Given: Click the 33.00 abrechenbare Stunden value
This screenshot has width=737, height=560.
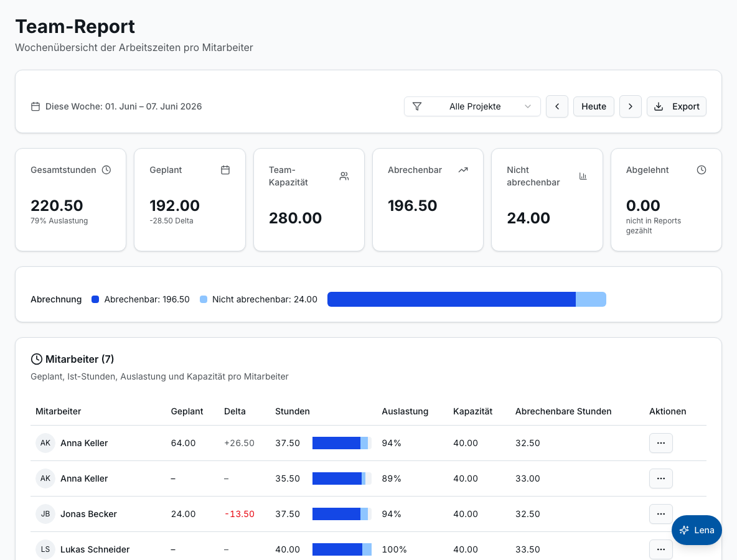Looking at the screenshot, I should coord(528,478).
